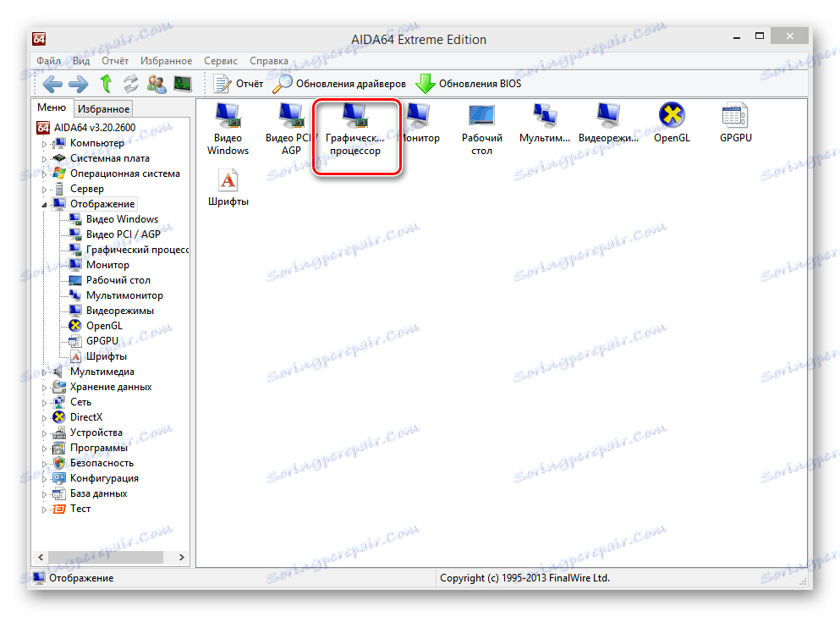Image resolution: width=840 pixels, height=617 pixels.
Task: Expand the Сервер tree node
Action: [x=45, y=190]
